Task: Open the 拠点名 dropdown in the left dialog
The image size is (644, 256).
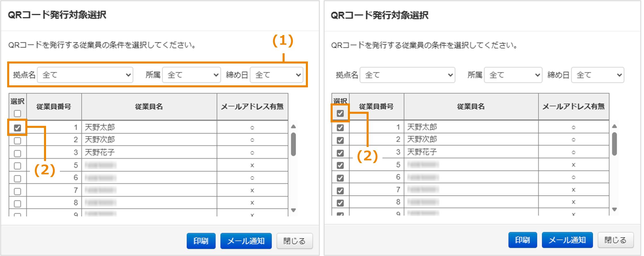Action: (85, 75)
